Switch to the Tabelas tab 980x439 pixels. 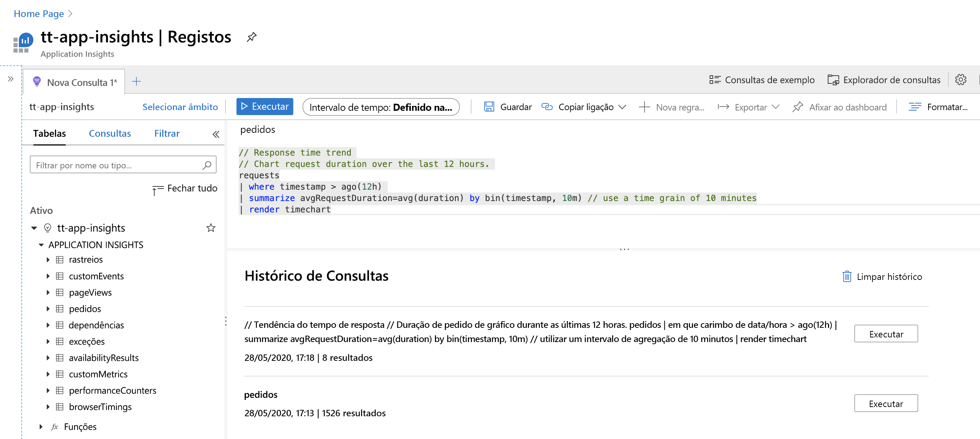(x=49, y=134)
